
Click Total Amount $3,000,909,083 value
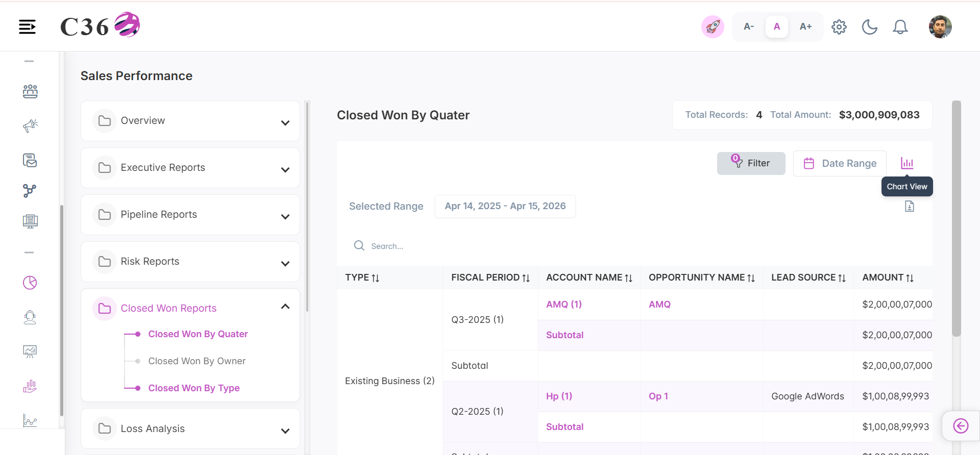tap(879, 115)
